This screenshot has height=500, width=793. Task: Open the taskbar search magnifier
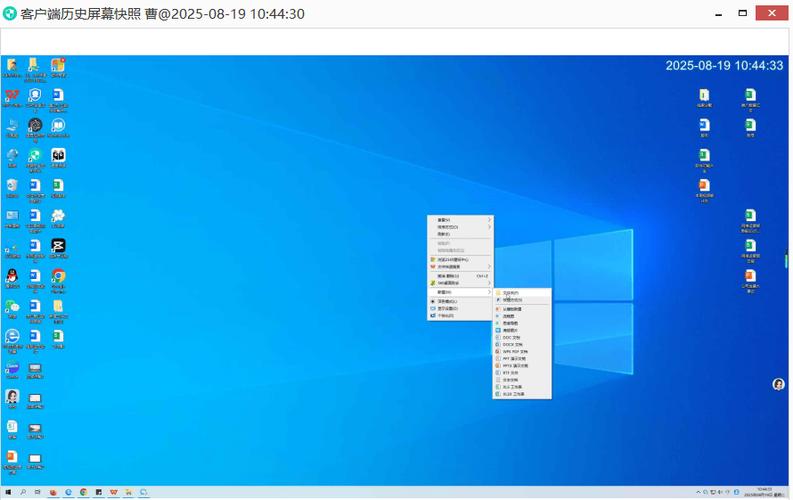(23, 492)
